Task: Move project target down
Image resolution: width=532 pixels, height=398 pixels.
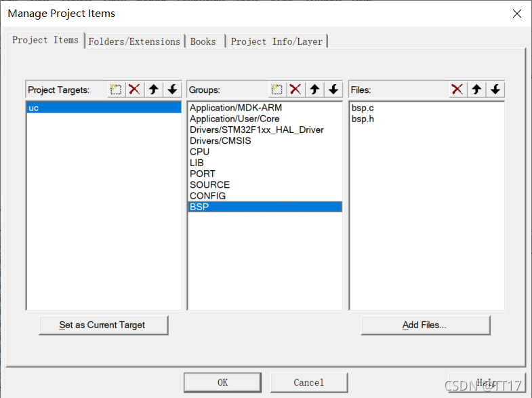Action: [x=172, y=89]
